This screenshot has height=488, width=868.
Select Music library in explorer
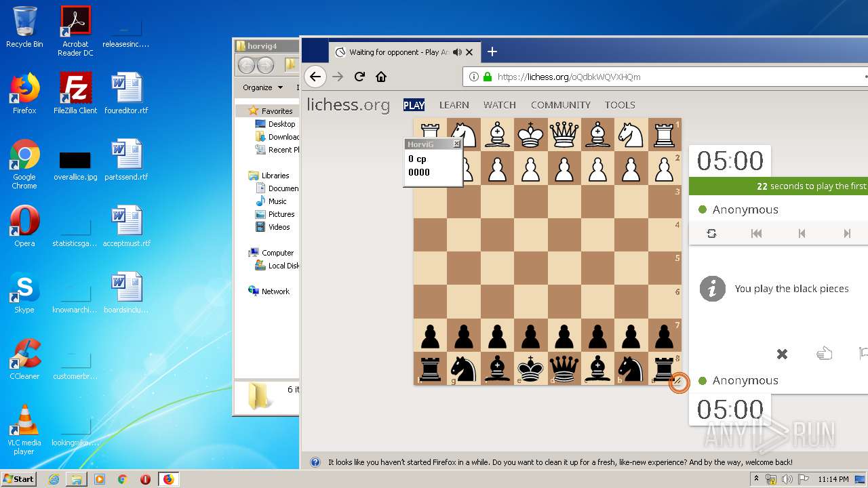point(277,201)
